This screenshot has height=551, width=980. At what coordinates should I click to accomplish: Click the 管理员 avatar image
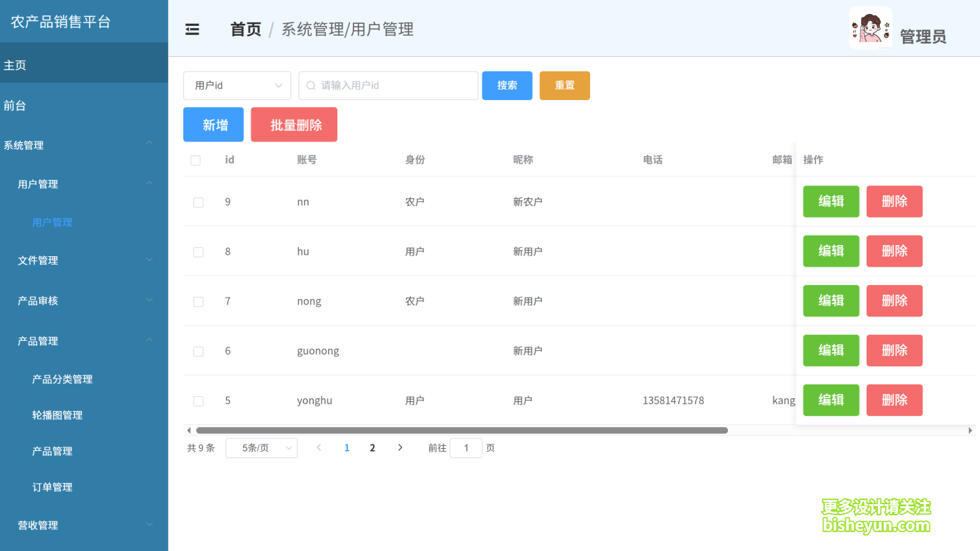tap(871, 29)
